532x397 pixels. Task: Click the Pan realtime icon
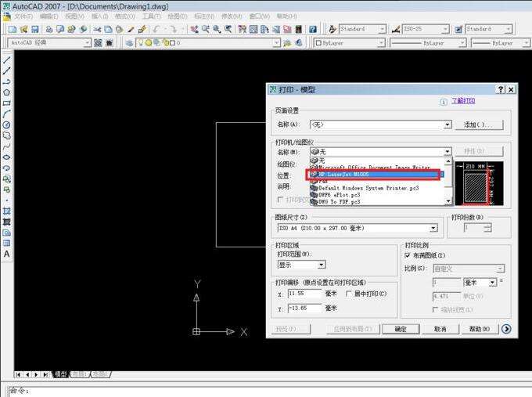194,30
